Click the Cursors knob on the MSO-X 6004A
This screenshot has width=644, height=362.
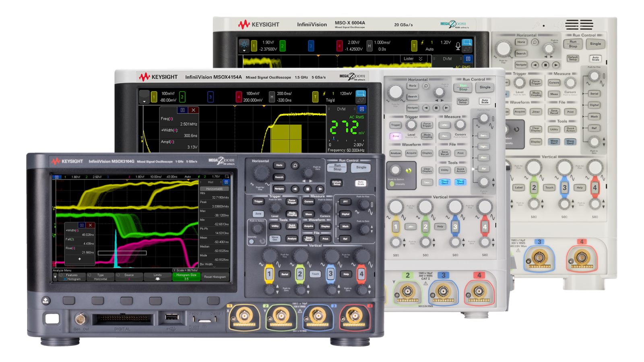(570, 83)
